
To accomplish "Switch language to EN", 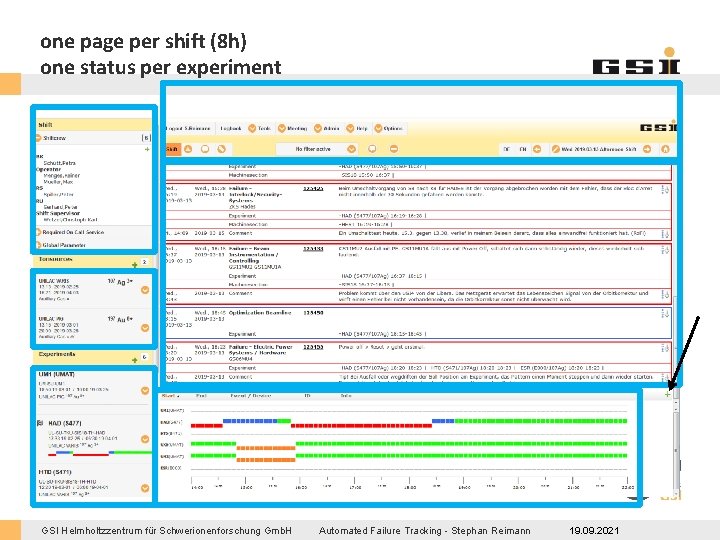I will 523,149.
